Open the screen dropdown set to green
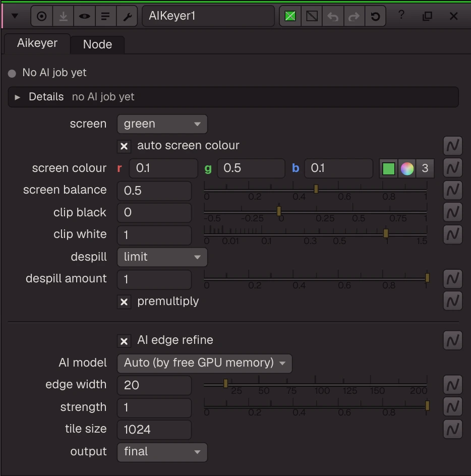Screen dimensions: 471x476 [x=162, y=124]
